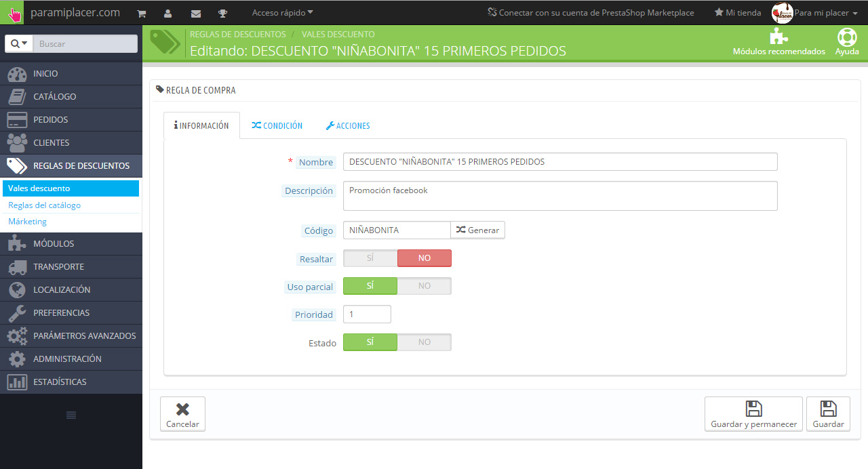This screenshot has height=469, width=868.
Task: Set Estado to SÍ
Action: coord(370,342)
